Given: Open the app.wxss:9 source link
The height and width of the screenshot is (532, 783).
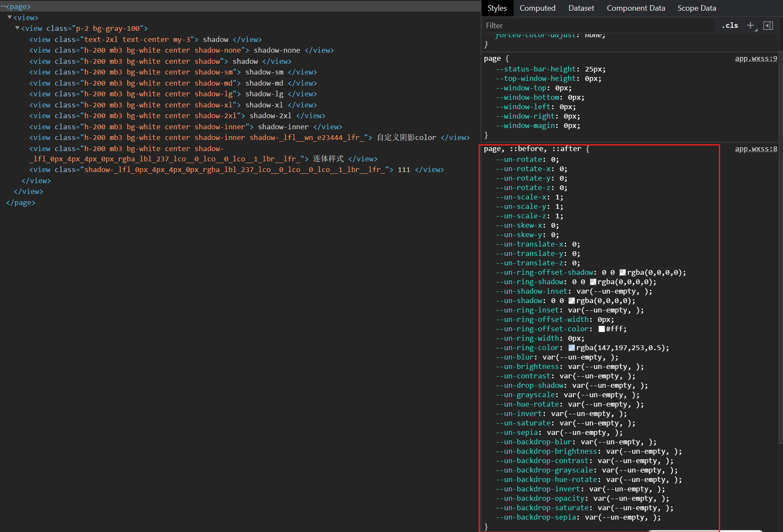Looking at the screenshot, I should [756, 58].
